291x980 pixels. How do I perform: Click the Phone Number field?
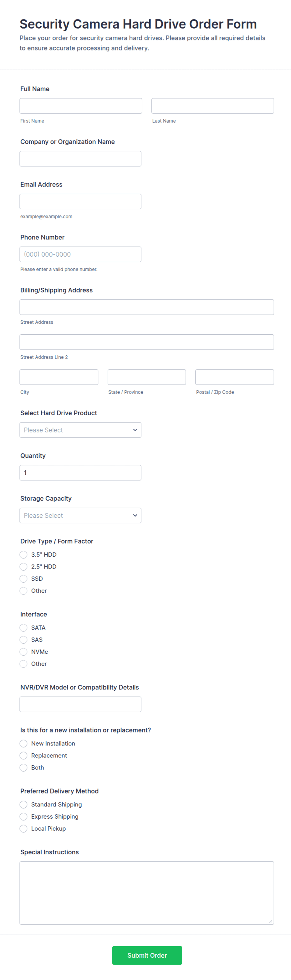[80, 254]
